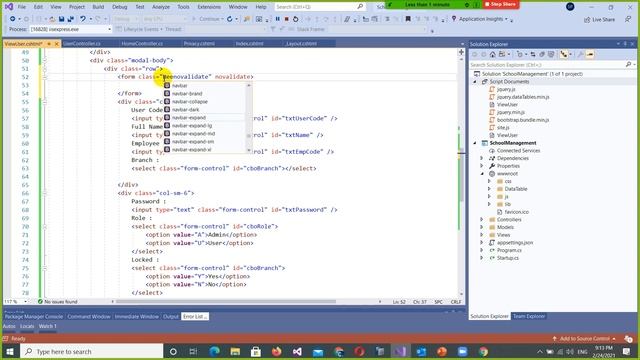Collapse the Script Documents node
This screenshot has height=360, width=640.
point(475,82)
